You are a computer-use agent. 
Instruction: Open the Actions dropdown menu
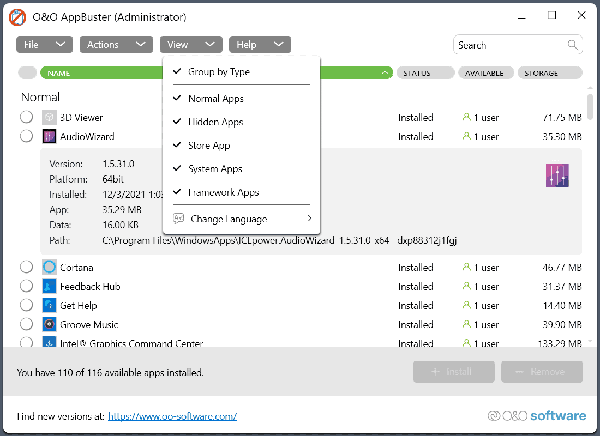point(116,44)
